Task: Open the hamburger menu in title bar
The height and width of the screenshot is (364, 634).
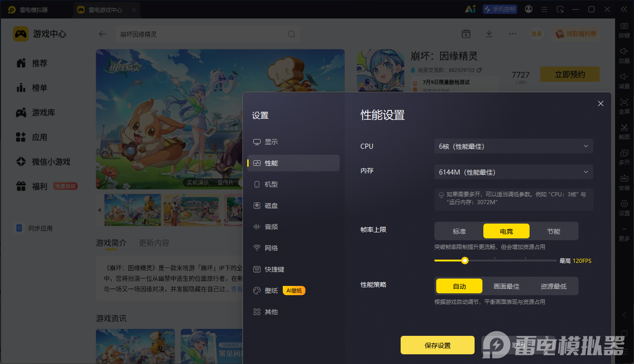Action: [544, 9]
